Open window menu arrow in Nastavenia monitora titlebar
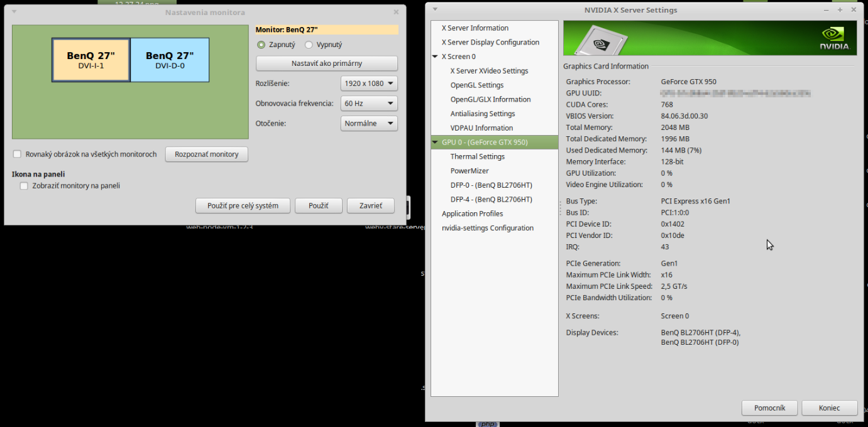Image resolution: width=868 pixels, height=427 pixels. (x=14, y=12)
